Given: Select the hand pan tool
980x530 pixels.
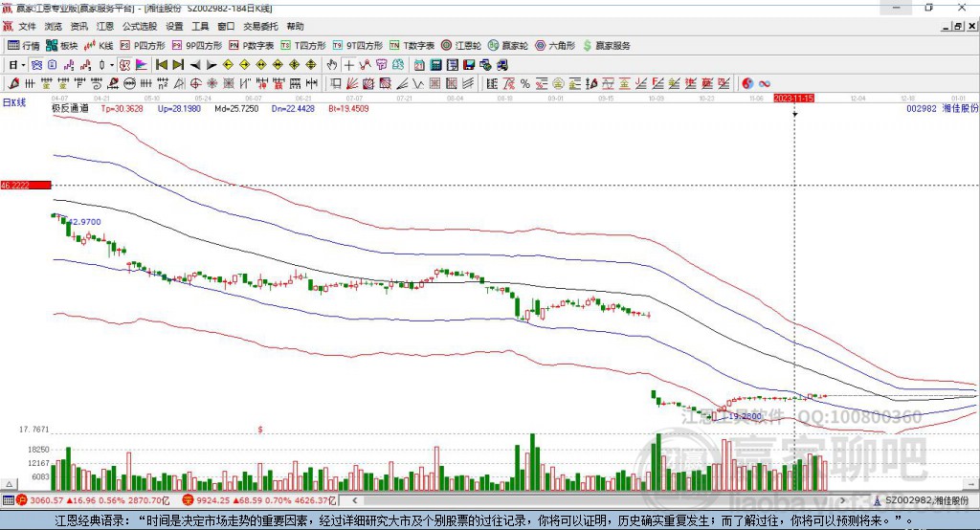Looking at the screenshot, I should click(332, 65).
